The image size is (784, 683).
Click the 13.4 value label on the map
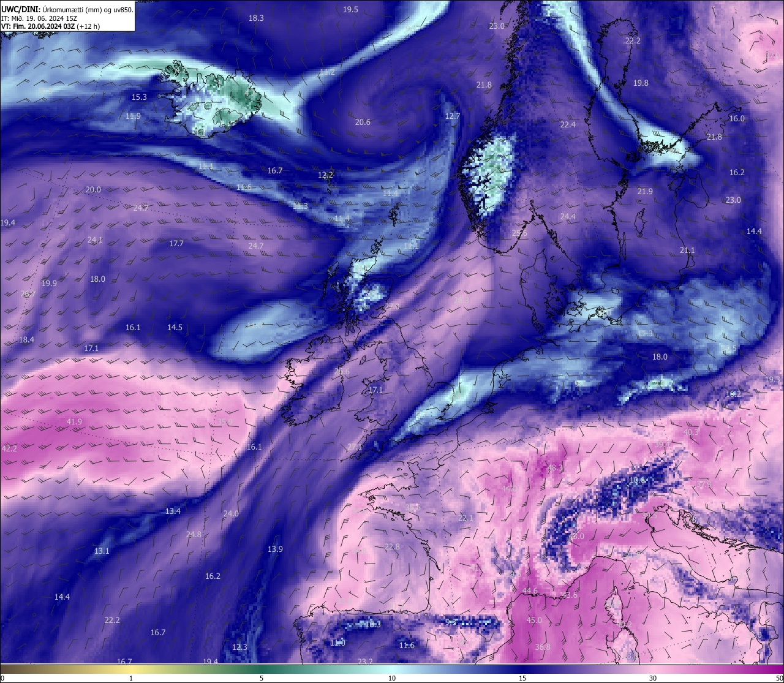[x=173, y=511]
